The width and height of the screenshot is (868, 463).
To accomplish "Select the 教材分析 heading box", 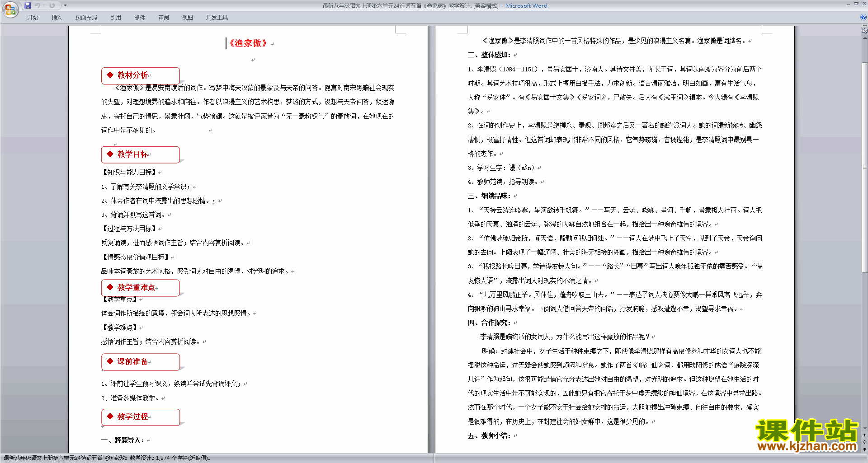I will [x=141, y=75].
